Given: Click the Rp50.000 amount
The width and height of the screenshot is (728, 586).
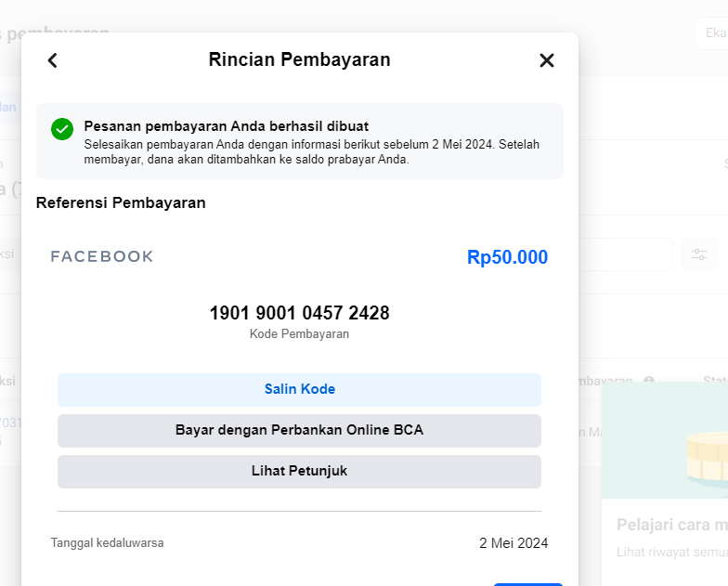Looking at the screenshot, I should [507, 257].
